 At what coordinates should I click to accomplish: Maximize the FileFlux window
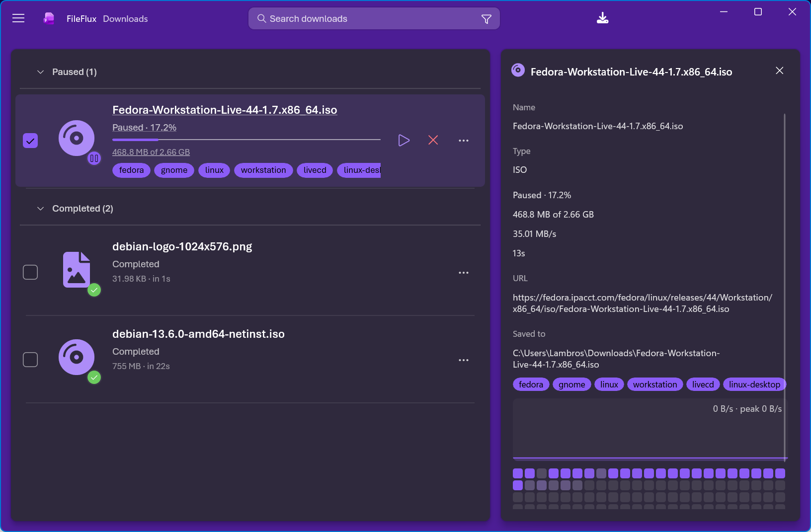[758, 12]
